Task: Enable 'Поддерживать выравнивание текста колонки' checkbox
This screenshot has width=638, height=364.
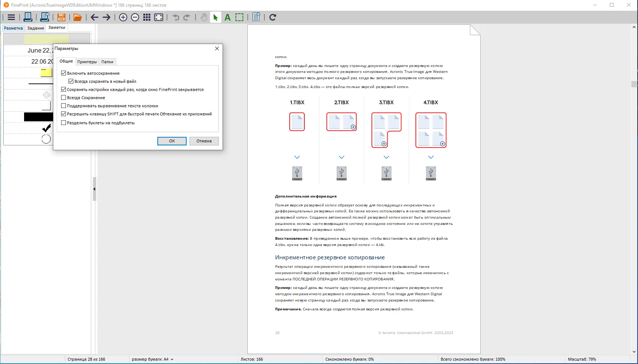Action: [x=64, y=106]
